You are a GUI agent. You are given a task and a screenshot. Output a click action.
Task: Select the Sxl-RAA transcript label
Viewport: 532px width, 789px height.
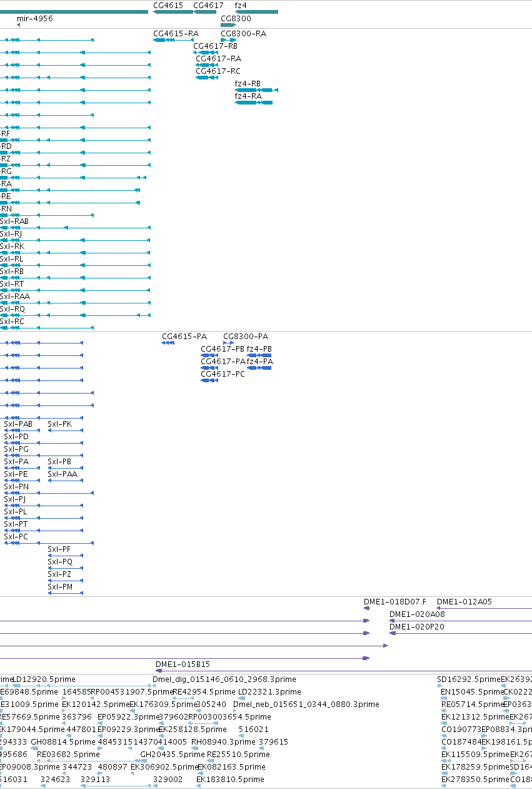pos(15,296)
